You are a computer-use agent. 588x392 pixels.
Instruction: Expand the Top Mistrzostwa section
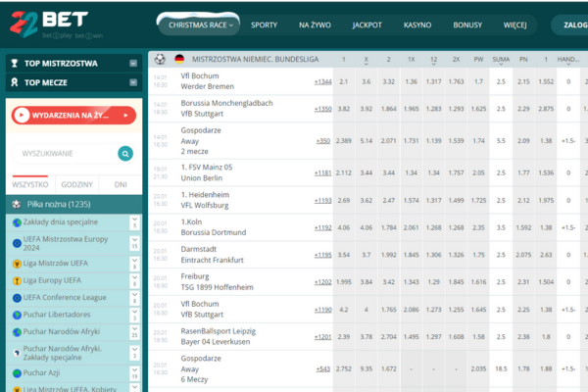tap(132, 64)
